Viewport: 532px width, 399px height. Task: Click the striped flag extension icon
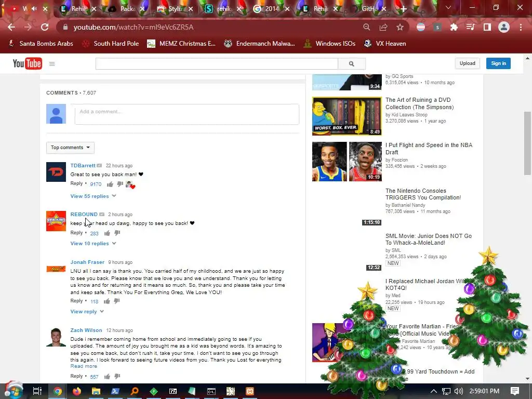coord(421,27)
